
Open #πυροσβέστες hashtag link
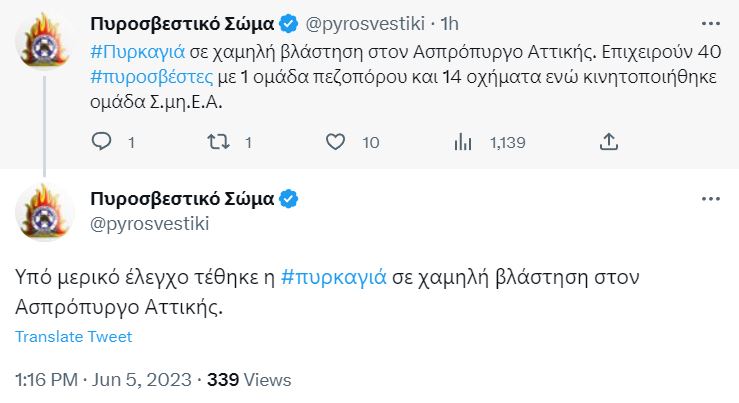coord(150,77)
